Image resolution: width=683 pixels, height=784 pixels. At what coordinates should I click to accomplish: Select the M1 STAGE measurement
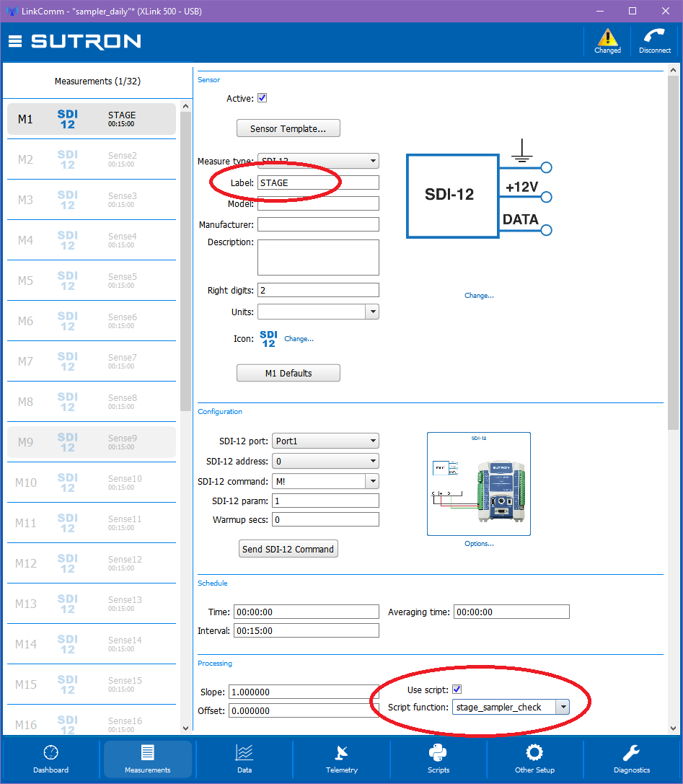point(92,119)
